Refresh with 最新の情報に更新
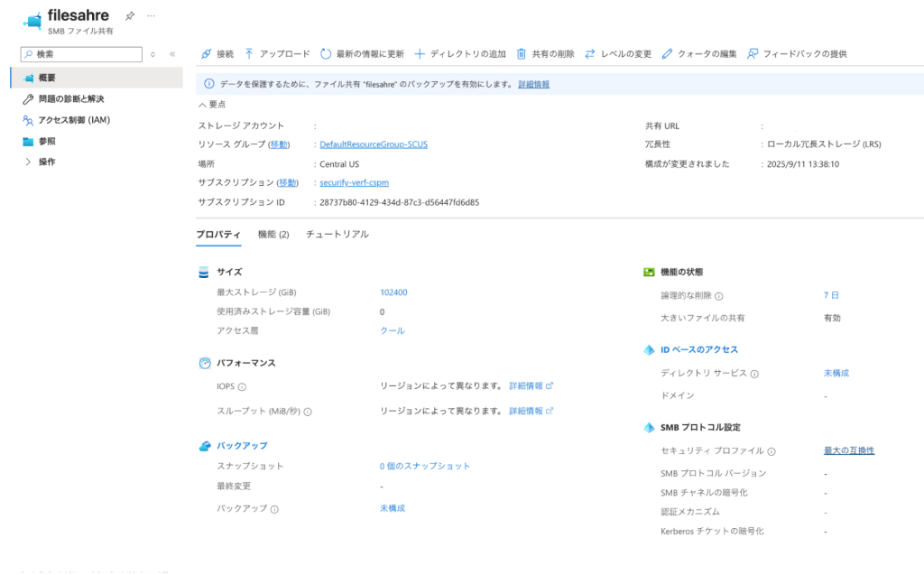The image size is (924, 575). coord(362,54)
